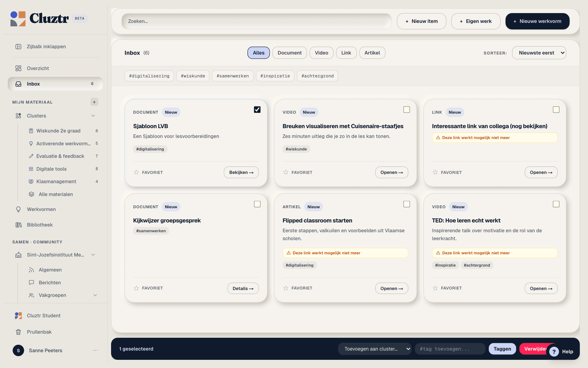Expand the Vakgroepen chevron

click(95, 295)
